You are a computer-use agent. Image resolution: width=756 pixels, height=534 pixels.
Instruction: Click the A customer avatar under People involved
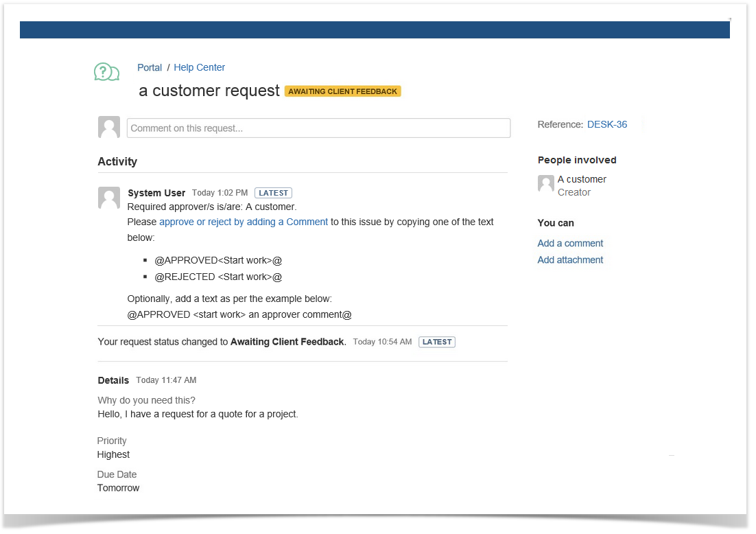point(546,183)
